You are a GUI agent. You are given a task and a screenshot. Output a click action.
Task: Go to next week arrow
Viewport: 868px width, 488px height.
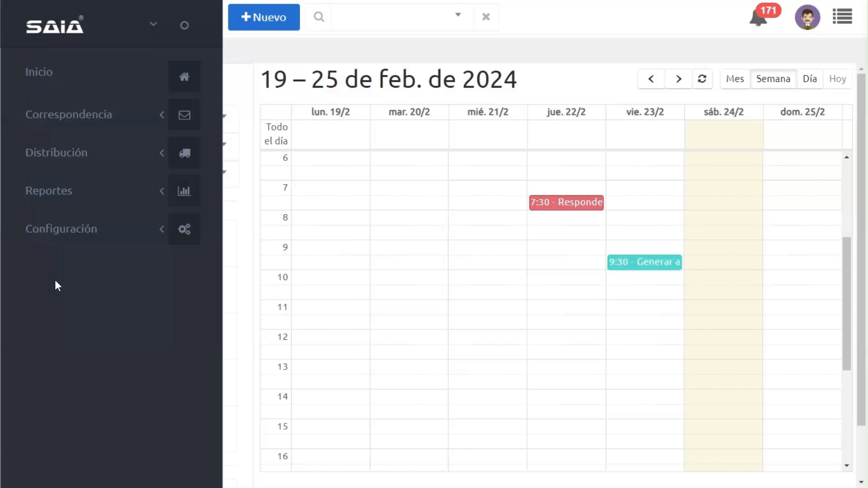coord(678,79)
